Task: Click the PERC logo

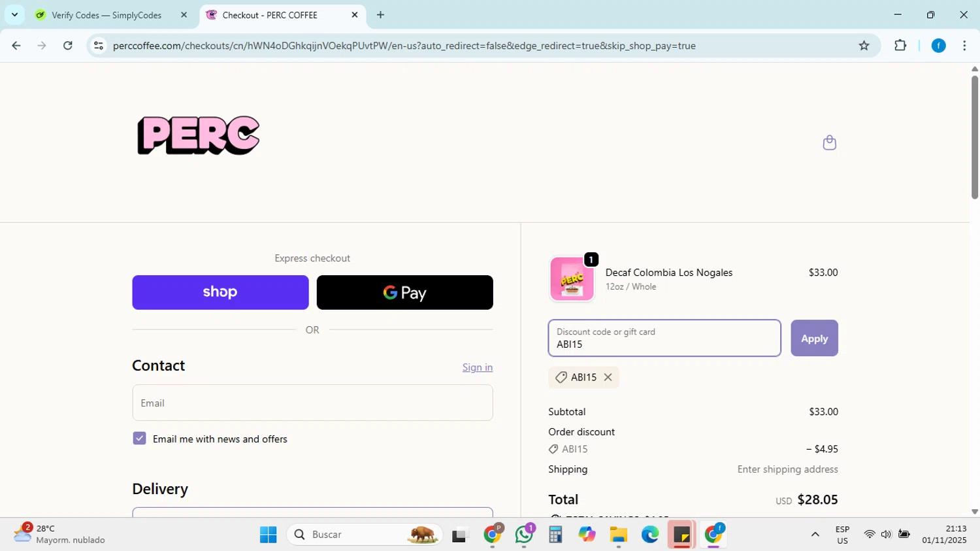Action: click(x=199, y=135)
